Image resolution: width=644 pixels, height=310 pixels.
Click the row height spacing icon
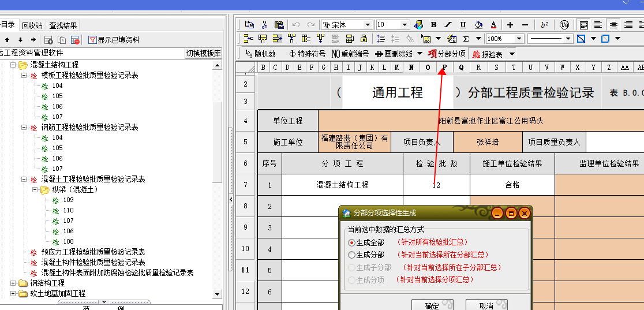pyautogui.click(x=380, y=39)
